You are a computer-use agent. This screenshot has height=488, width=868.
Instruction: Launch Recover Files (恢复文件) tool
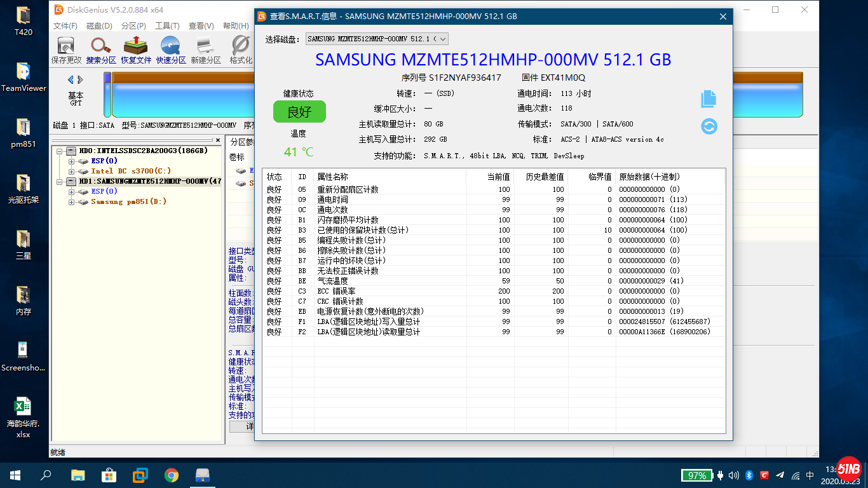136,50
